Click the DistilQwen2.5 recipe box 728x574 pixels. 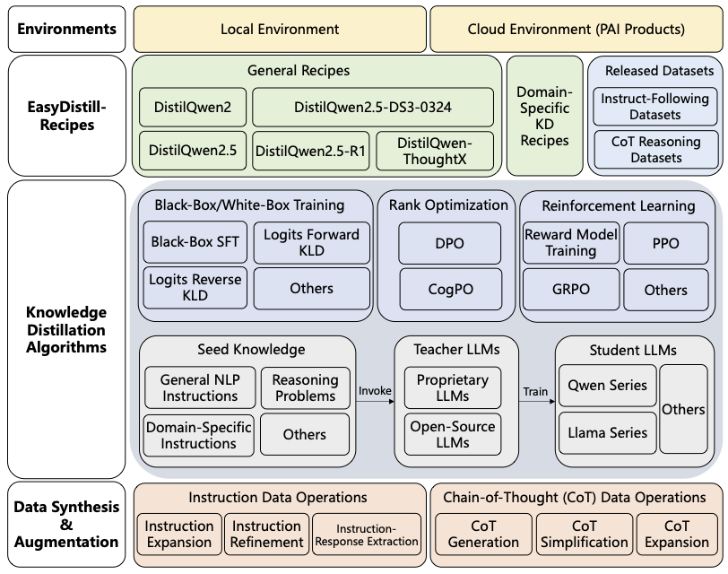click(193, 151)
